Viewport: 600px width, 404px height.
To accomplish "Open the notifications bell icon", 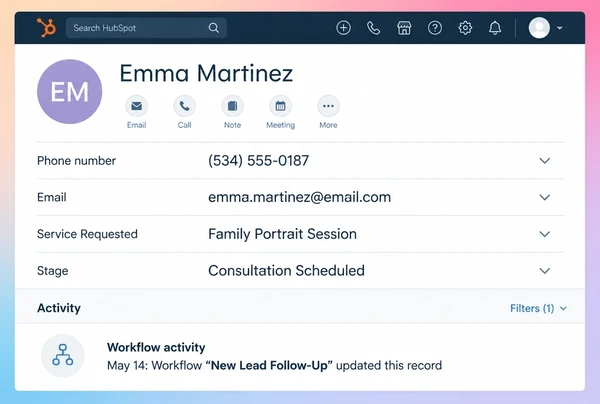I will (x=495, y=28).
